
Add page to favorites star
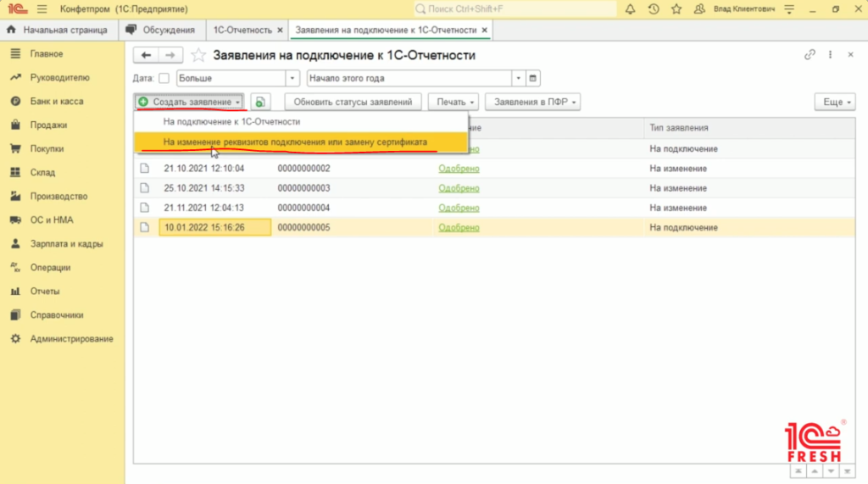click(198, 55)
